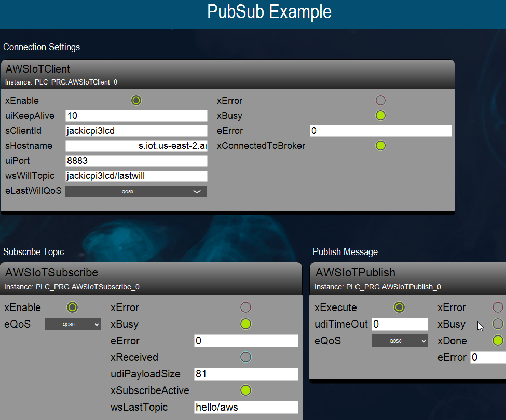Click the AWSIoTPublish xDone indicator lamp
Viewport: 506px width, 420px height.
(x=498, y=341)
